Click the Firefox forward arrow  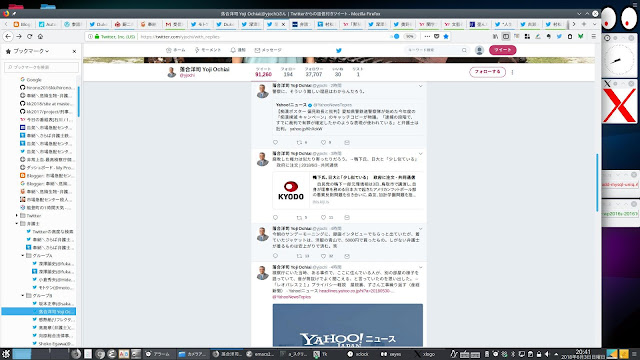(x=19, y=36)
